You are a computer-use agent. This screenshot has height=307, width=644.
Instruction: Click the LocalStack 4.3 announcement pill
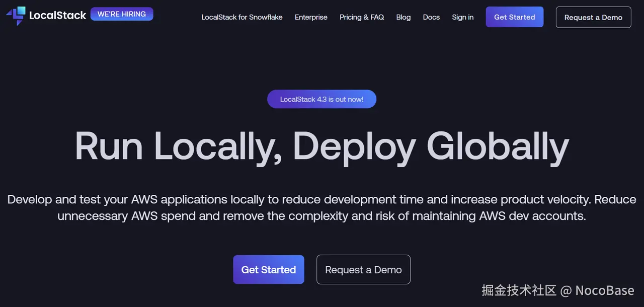[x=321, y=99]
